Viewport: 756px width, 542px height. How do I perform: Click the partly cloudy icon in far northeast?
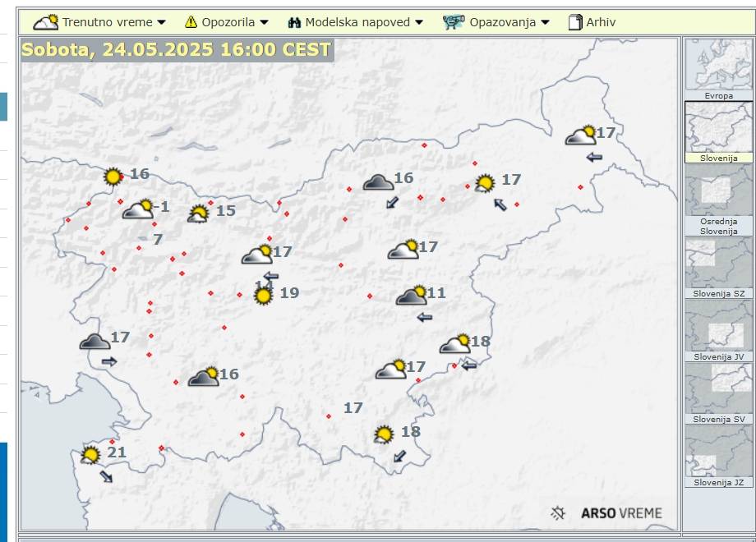click(x=580, y=135)
